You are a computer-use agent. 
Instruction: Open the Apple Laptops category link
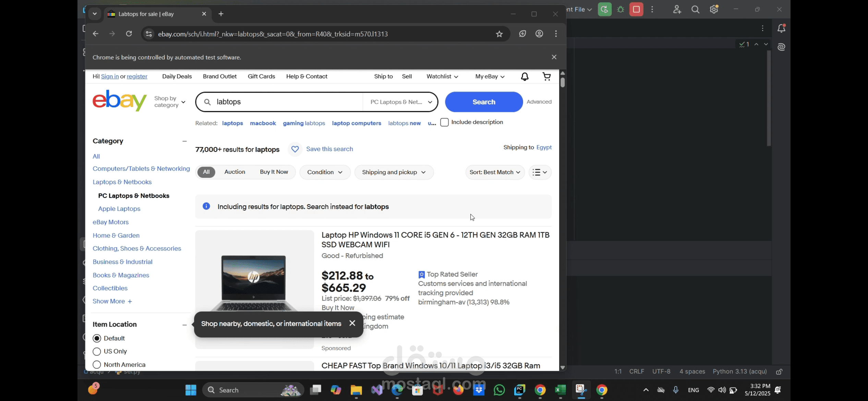pos(119,209)
